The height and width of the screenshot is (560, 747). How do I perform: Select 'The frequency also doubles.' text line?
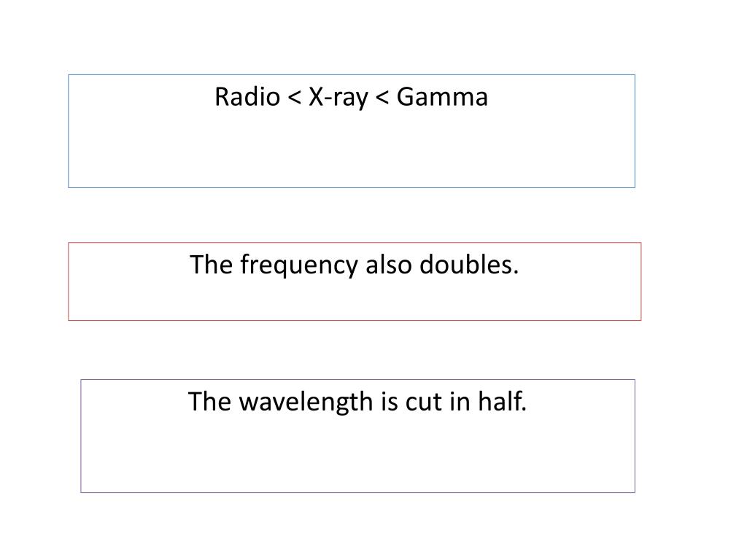pyautogui.click(x=355, y=265)
